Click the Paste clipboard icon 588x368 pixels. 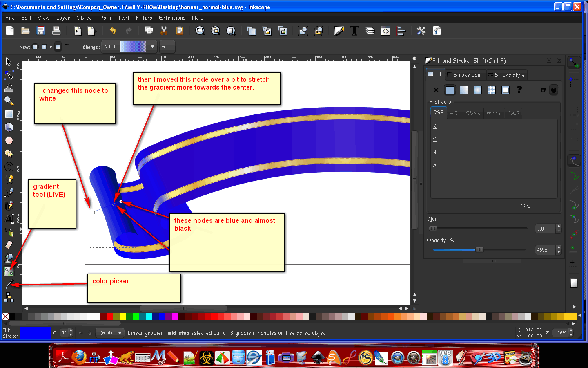[x=180, y=31]
